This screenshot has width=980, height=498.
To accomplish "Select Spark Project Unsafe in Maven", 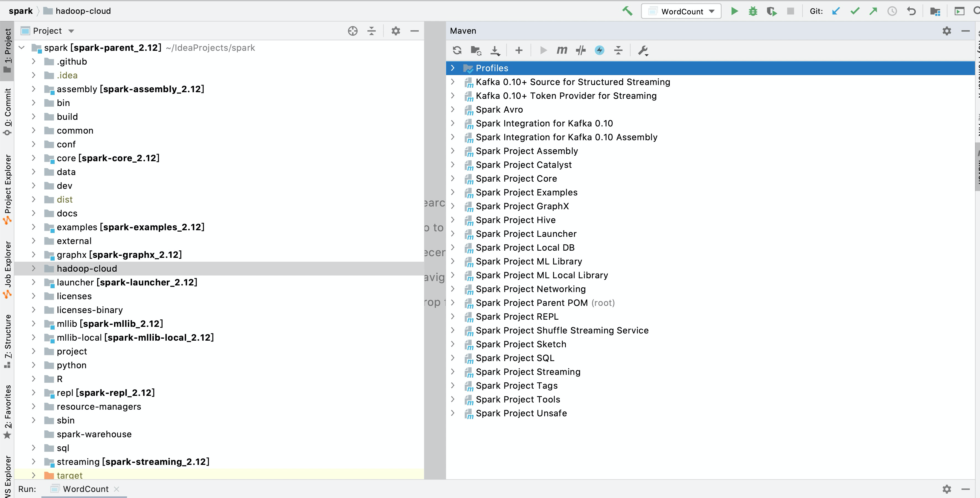I will [x=521, y=413].
